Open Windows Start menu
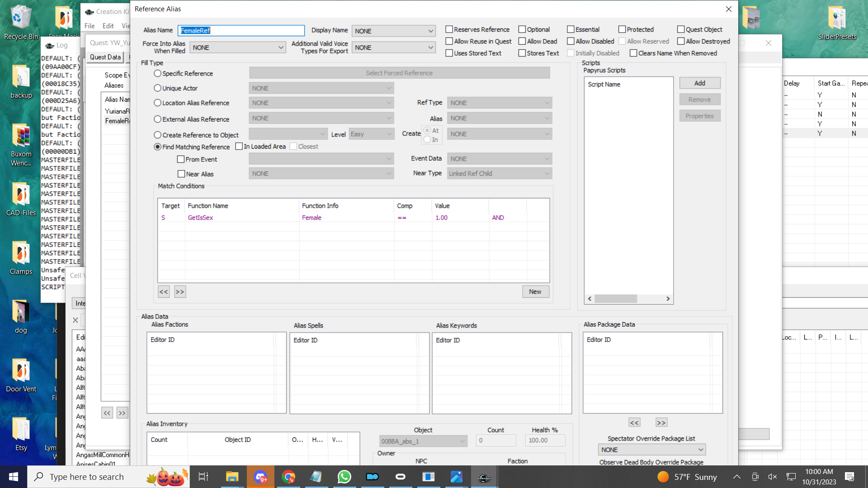Screen dimensions: 868x488 click(x=13, y=477)
